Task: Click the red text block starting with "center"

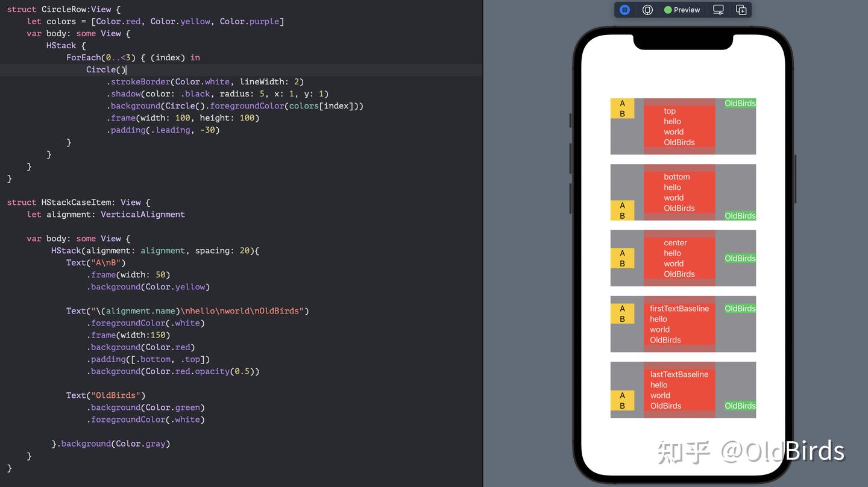Action: tap(679, 258)
